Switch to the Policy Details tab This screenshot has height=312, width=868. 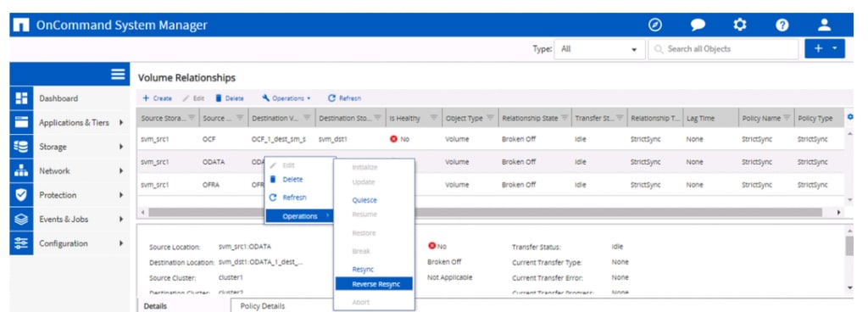pyautogui.click(x=263, y=306)
